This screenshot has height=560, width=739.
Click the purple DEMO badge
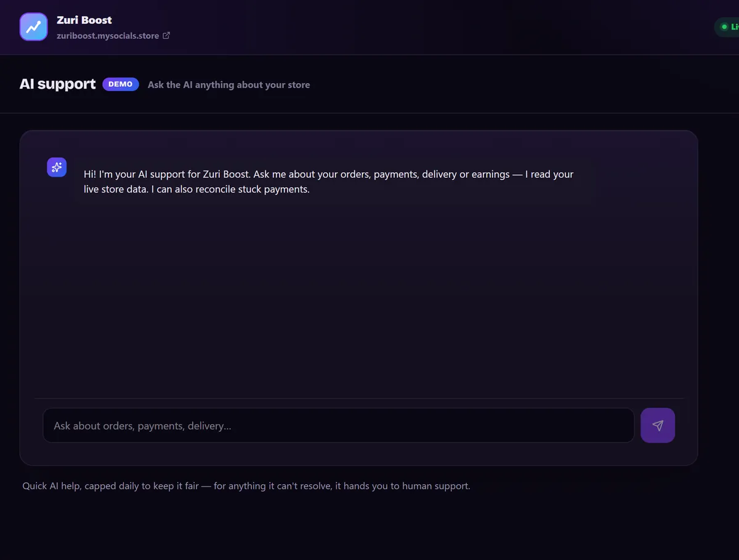[121, 84]
